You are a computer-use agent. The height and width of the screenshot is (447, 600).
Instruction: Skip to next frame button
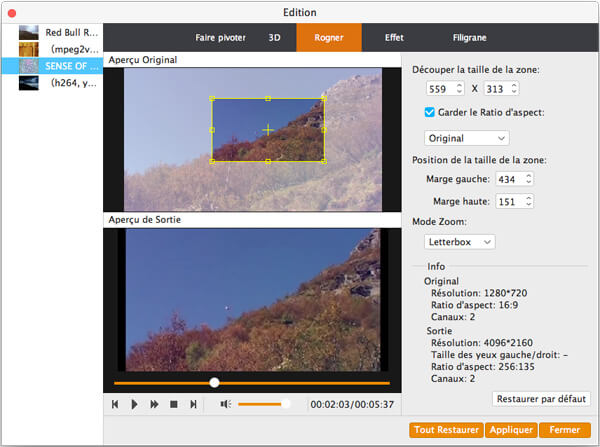tap(193, 404)
